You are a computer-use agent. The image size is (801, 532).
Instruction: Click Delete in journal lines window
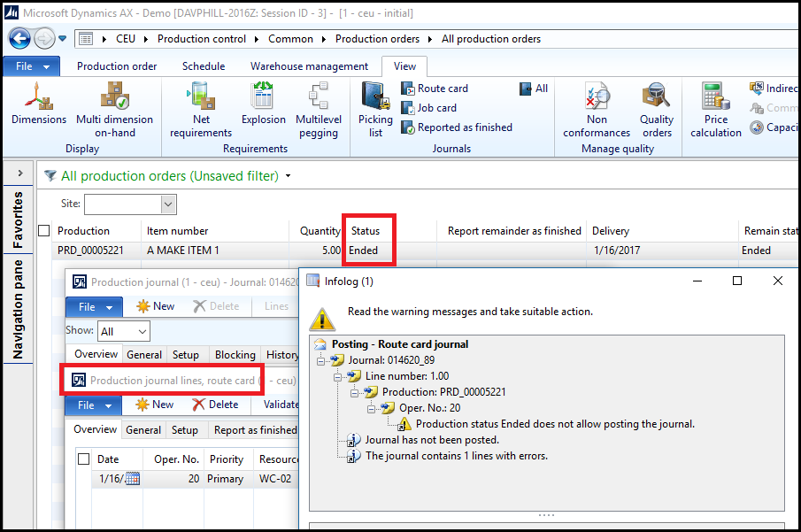point(215,405)
